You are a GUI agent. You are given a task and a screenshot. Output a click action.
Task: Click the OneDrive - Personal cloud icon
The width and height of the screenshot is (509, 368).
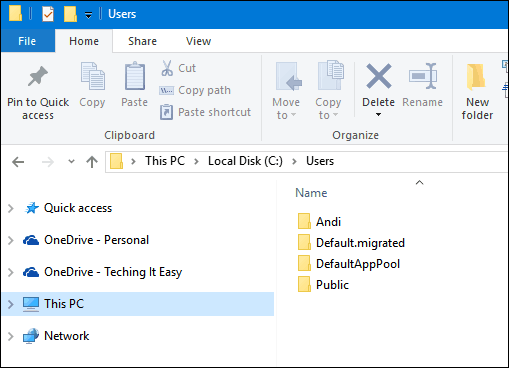(31, 240)
